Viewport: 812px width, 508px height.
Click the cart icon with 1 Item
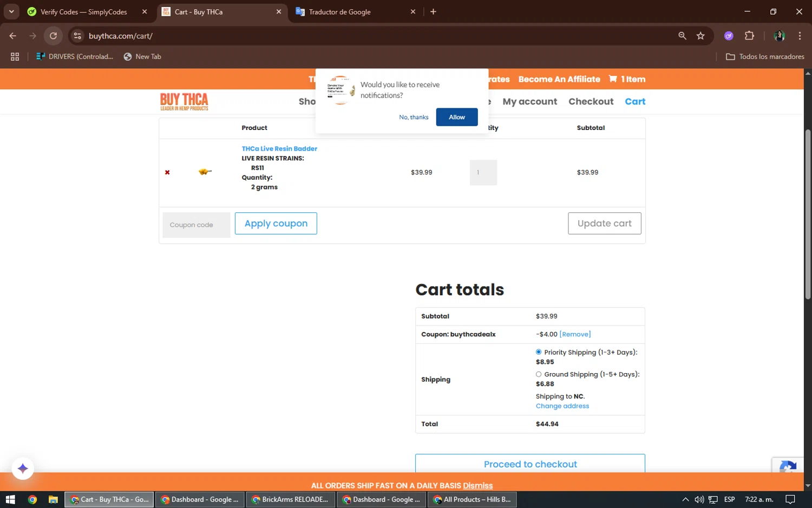627,79
